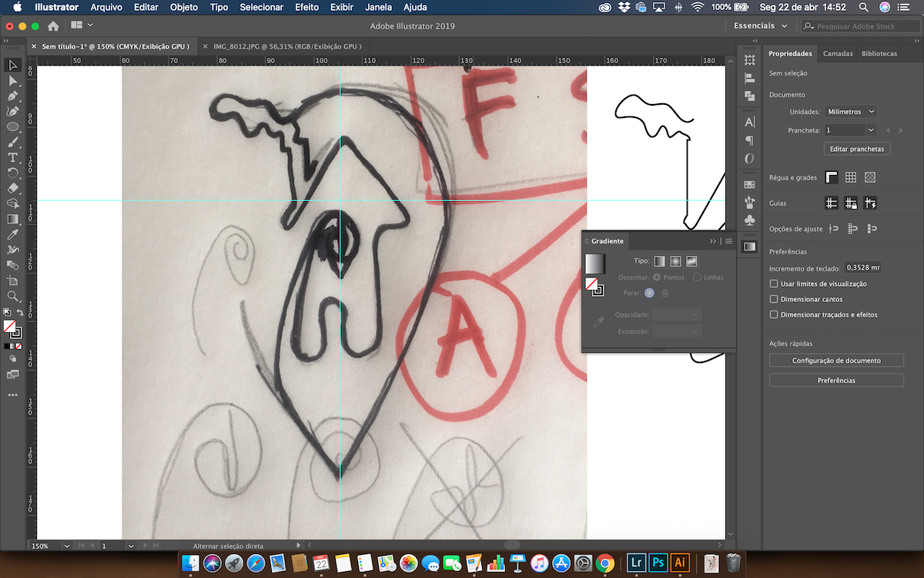Open the Essenciais workspace switcher

(760, 26)
